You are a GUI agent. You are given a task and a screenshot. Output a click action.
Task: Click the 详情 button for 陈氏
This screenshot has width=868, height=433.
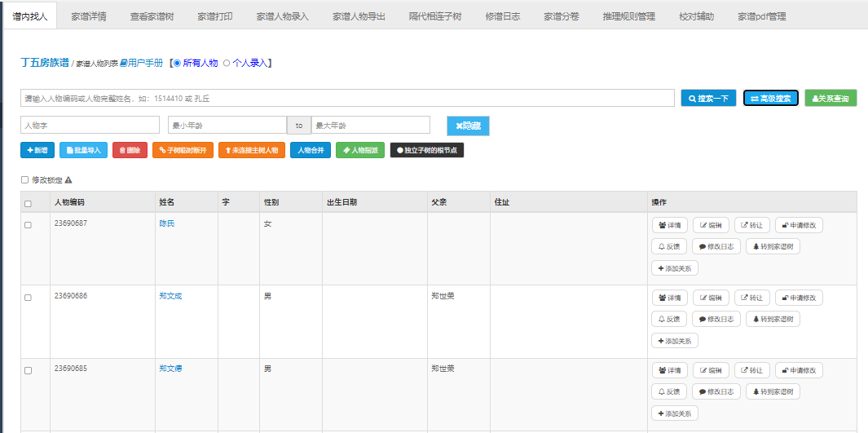[x=670, y=225]
